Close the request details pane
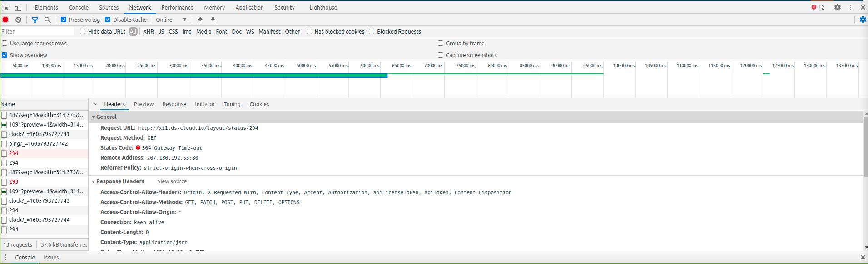This screenshot has height=264, width=868. click(95, 104)
